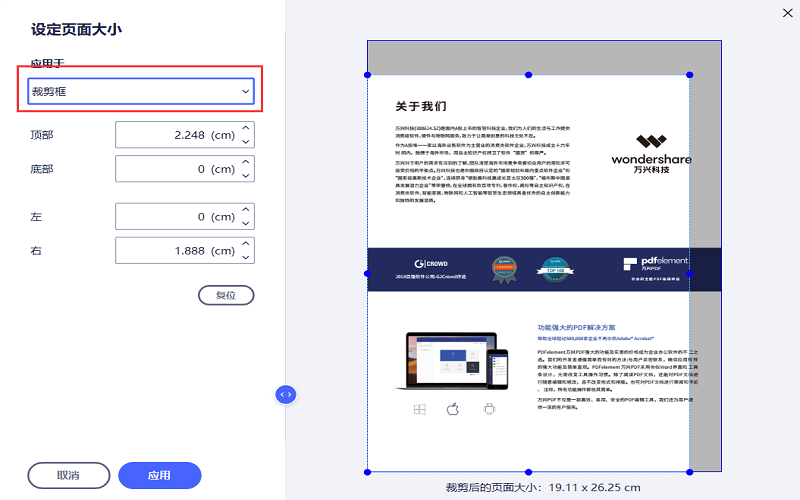Click the 顶部 top margin input field

coord(176,136)
